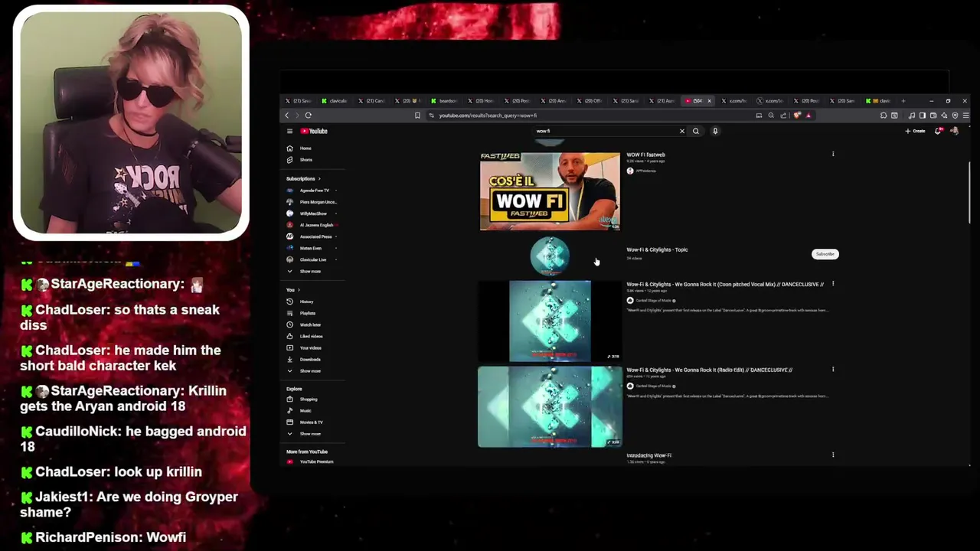Click the Brave shields lion icon
Screen dimensions: 980x551
pos(797,116)
